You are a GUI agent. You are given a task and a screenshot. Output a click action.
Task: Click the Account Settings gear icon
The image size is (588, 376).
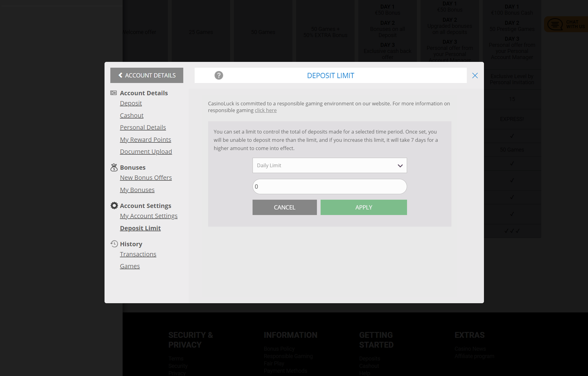[x=114, y=205]
